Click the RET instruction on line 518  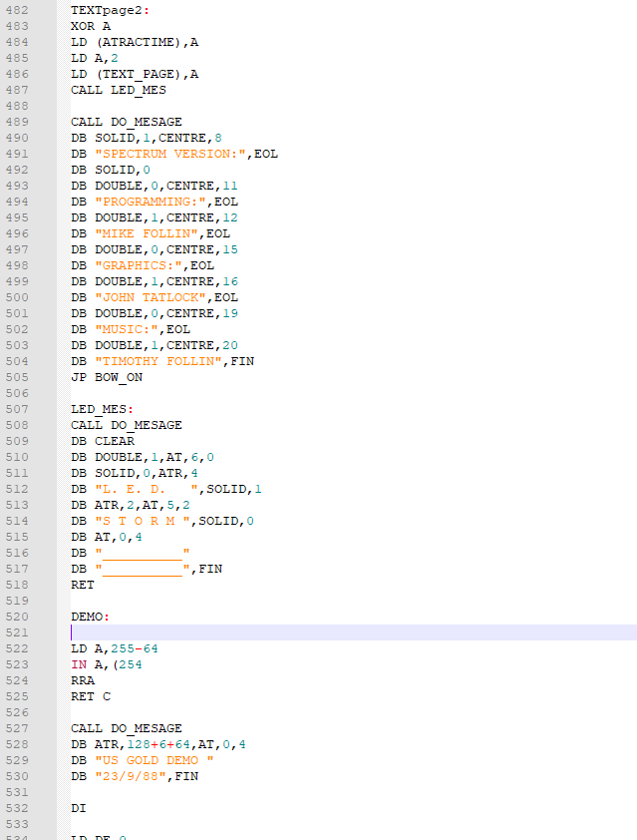83,585
